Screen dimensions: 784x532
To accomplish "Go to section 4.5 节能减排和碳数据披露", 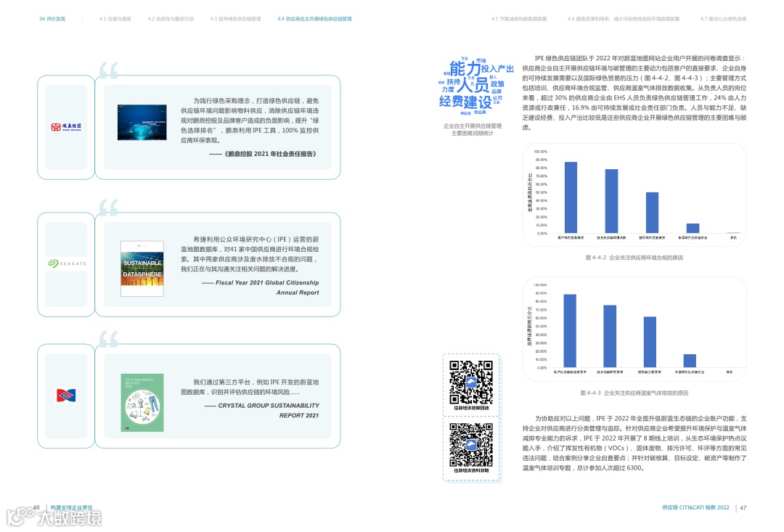I will [519, 19].
